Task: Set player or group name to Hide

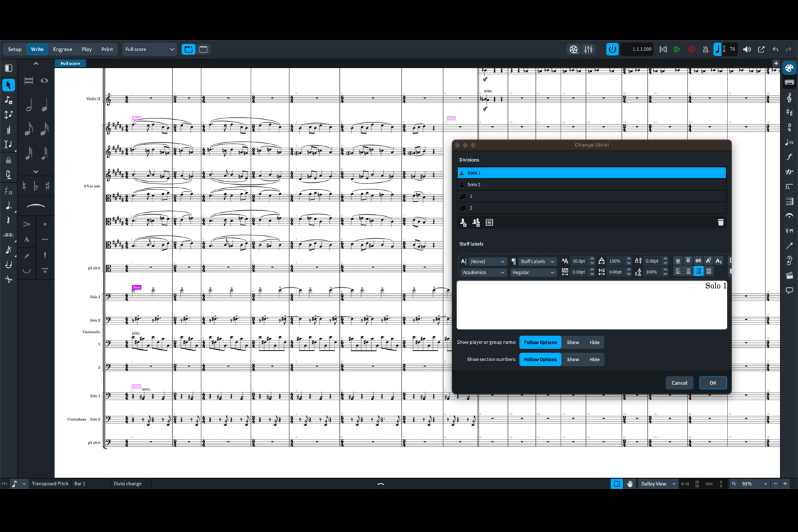Action: tap(594, 342)
